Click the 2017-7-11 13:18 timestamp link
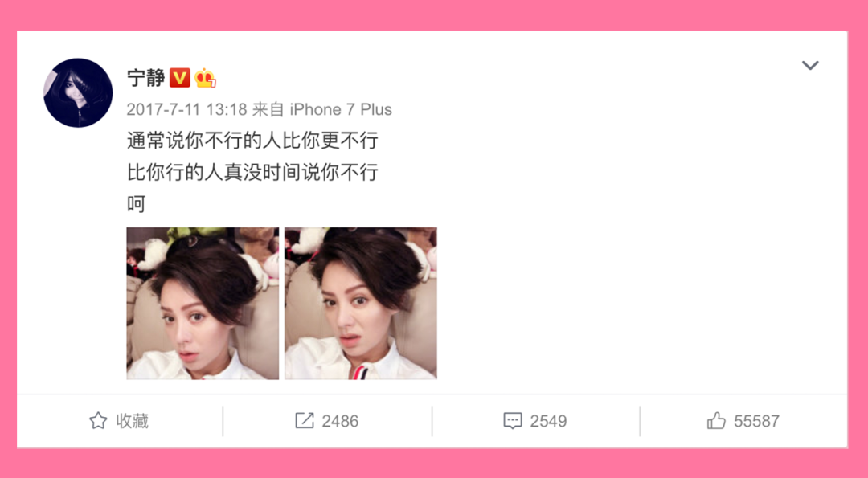This screenshot has height=478, width=868. pos(186,109)
